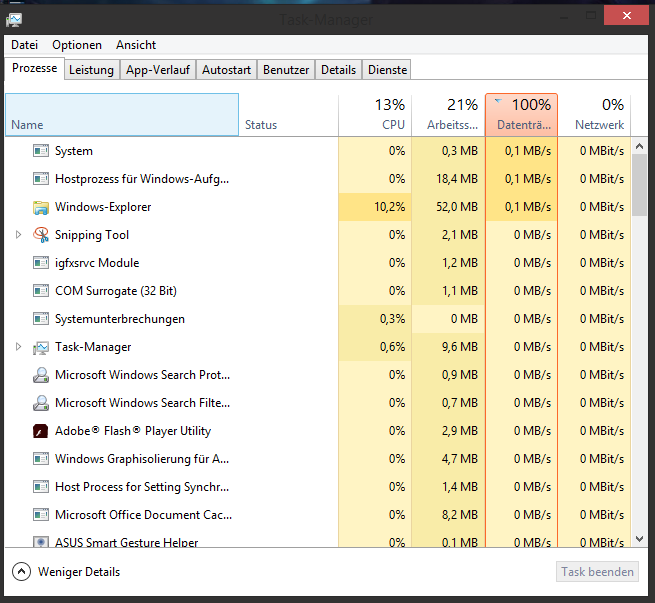Click the Task-Manager icon in title bar
This screenshot has height=603, width=655.
[x=14, y=20]
